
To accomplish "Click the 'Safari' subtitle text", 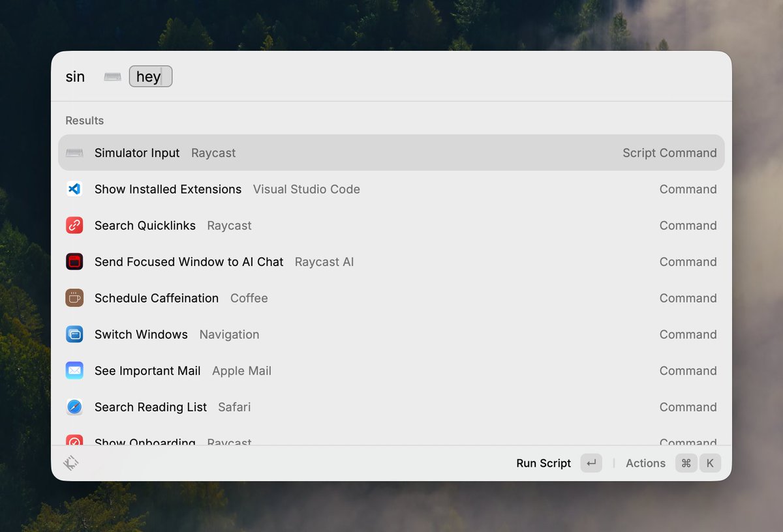I will pos(234,407).
